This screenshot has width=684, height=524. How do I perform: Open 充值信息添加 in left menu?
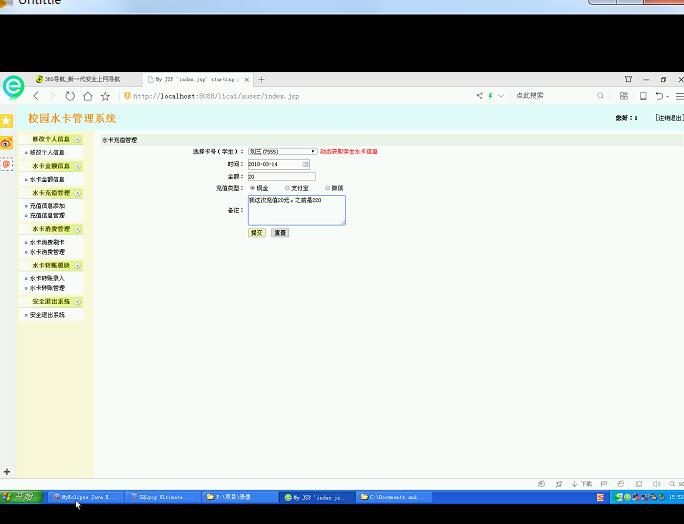(47, 205)
